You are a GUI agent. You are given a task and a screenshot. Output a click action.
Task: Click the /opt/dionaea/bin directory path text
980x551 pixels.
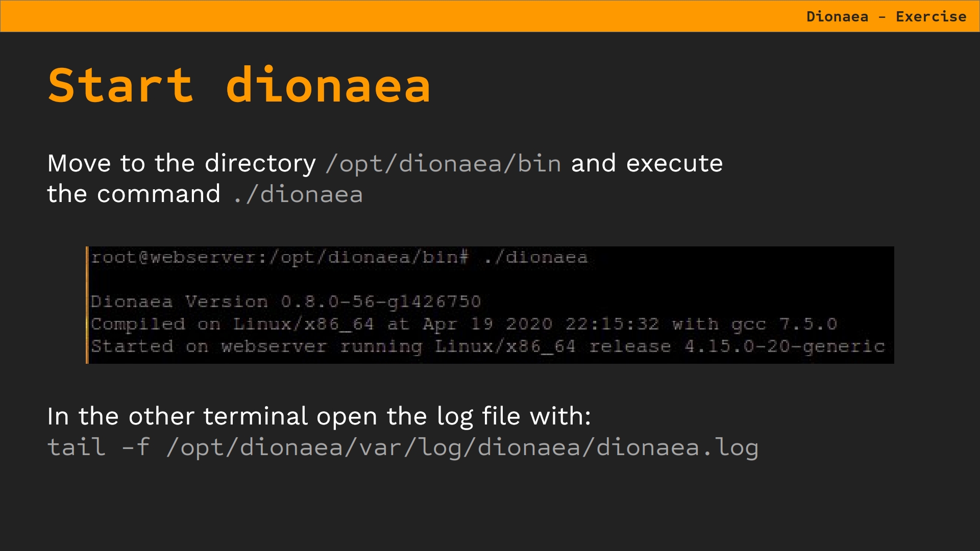(x=443, y=164)
